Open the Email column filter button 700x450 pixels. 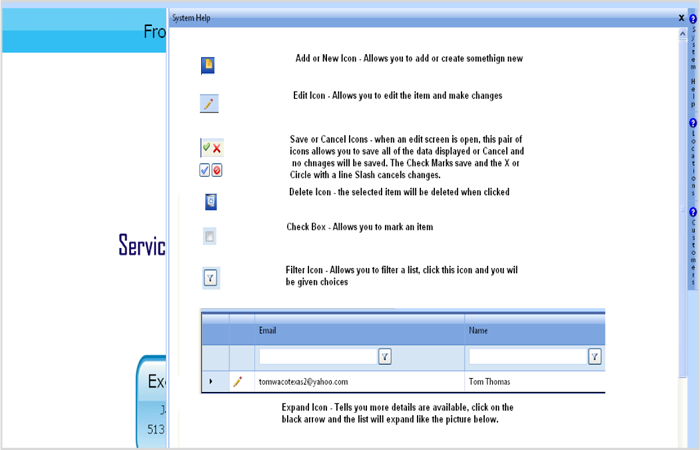coord(385,356)
